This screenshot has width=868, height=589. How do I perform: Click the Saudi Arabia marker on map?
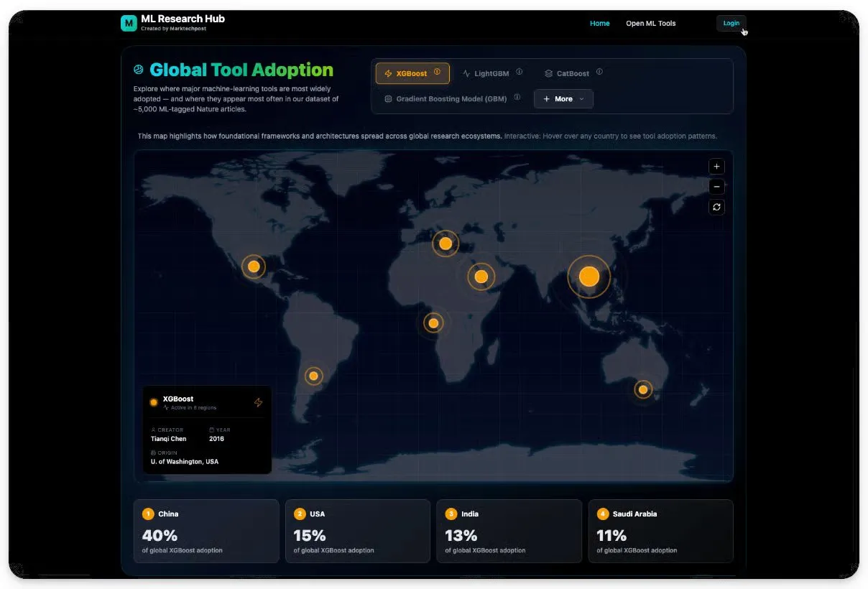point(481,277)
